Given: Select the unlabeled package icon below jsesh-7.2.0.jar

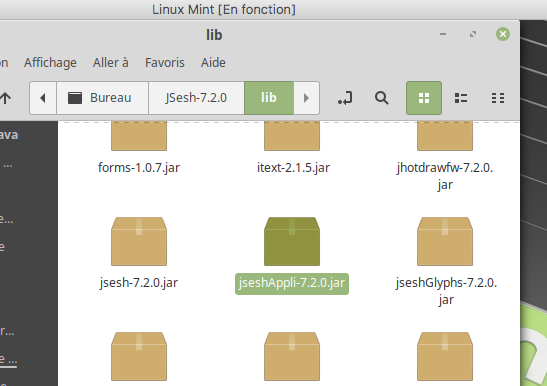Looking at the screenshot, I should pos(139,356).
